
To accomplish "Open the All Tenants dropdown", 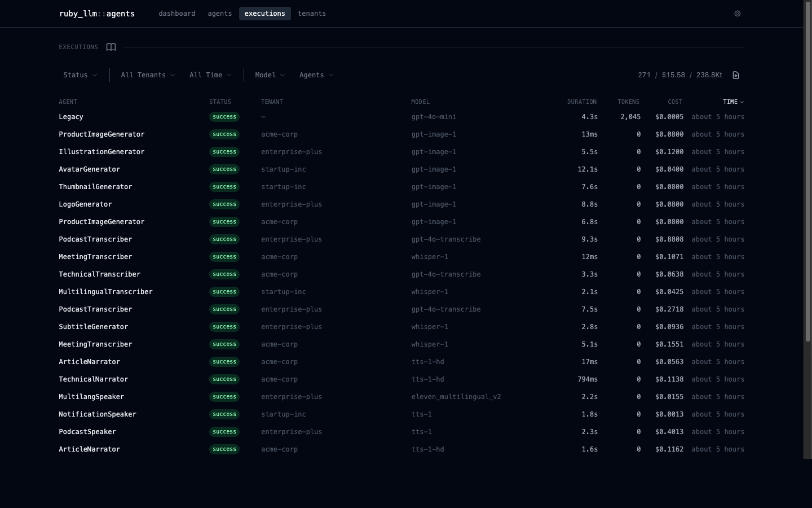I will click(x=148, y=75).
